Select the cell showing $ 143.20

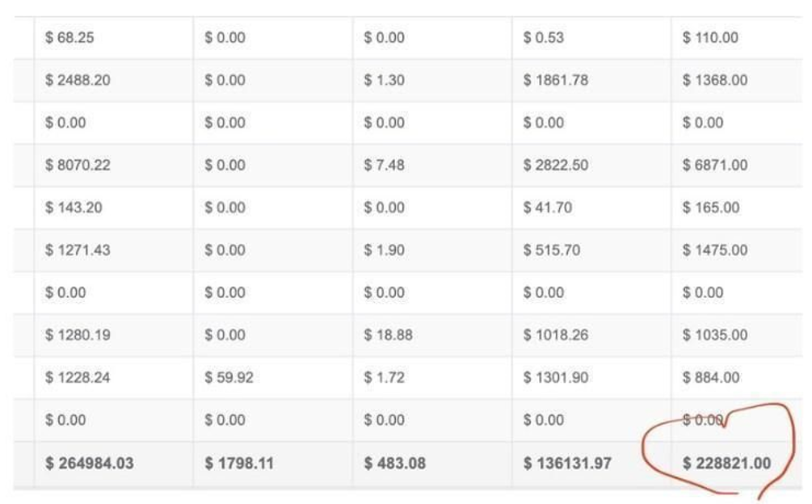click(x=74, y=208)
